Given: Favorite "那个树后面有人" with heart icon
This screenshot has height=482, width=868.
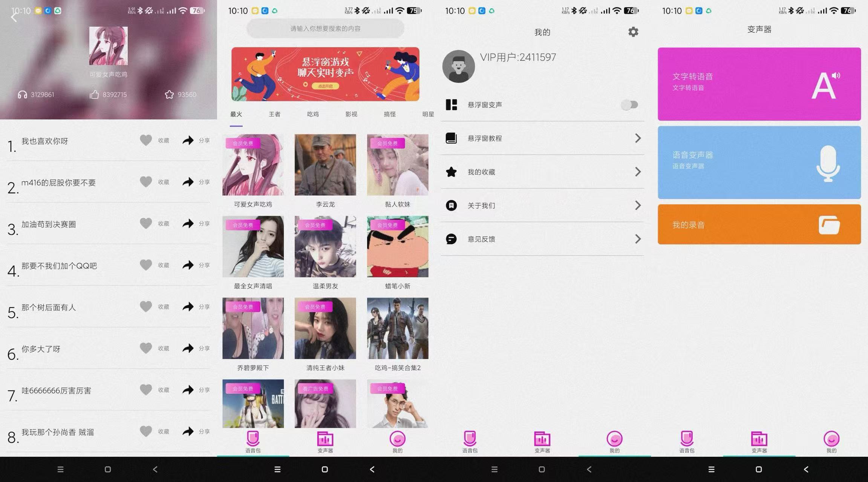Looking at the screenshot, I should click(146, 306).
